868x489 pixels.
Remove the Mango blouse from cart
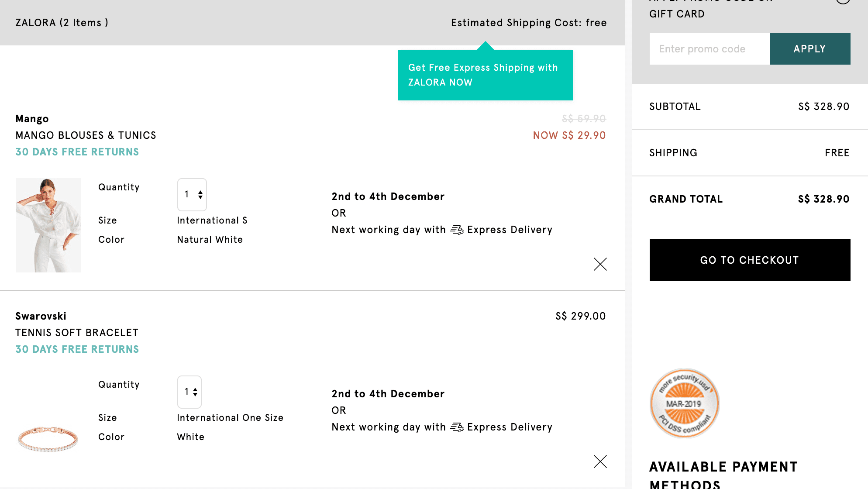600,264
